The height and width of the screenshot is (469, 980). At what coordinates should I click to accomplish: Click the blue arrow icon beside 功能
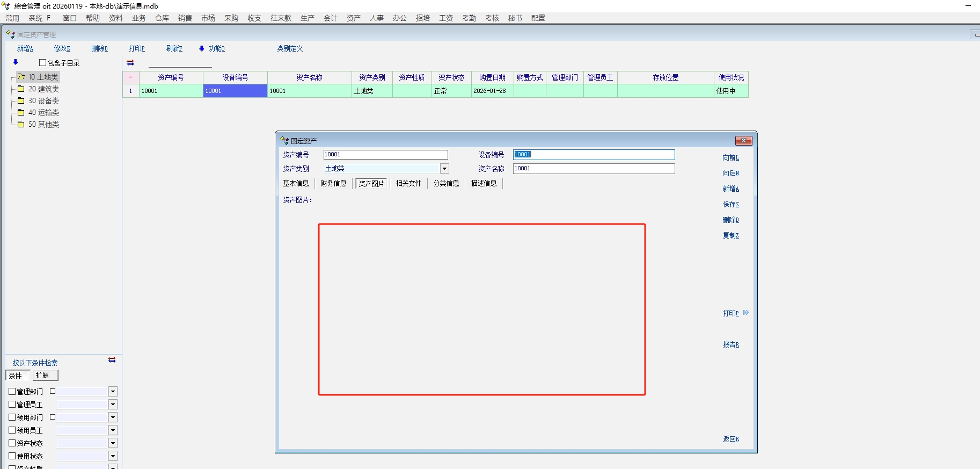pos(202,48)
